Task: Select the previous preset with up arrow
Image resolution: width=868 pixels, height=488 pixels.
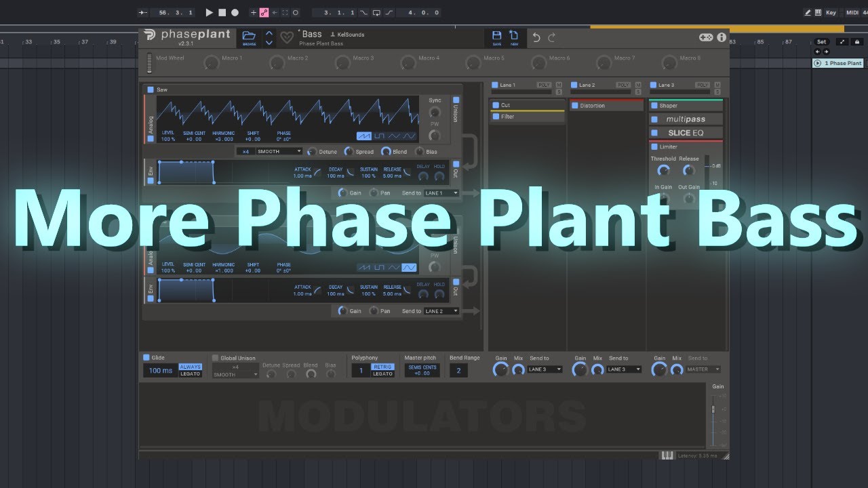Action: tap(269, 33)
